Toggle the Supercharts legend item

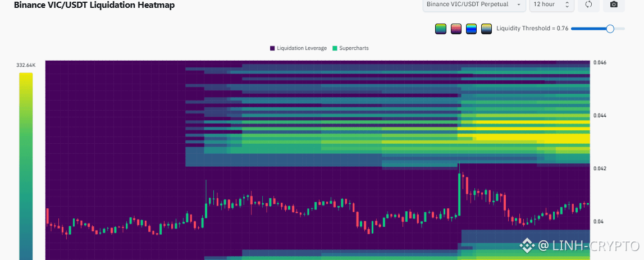click(350, 48)
